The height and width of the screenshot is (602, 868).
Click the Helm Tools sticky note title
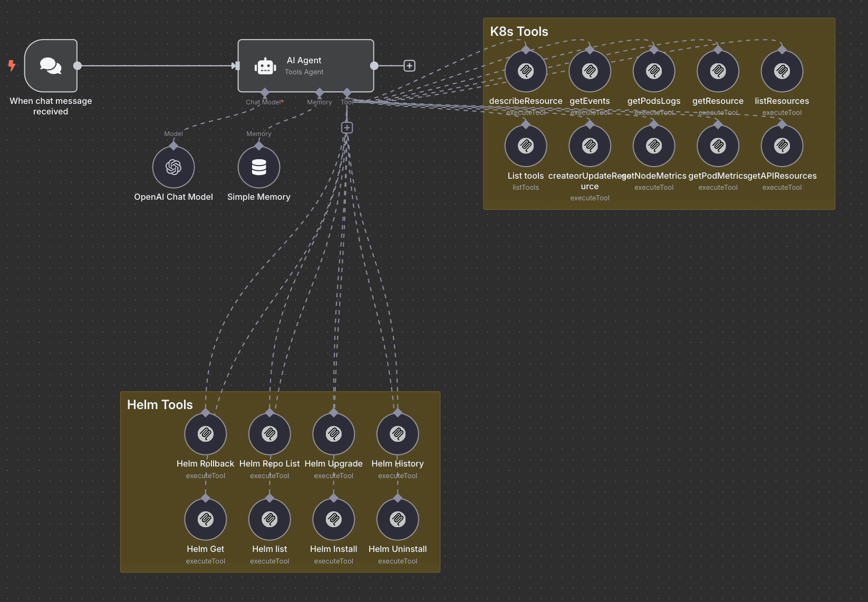160,405
